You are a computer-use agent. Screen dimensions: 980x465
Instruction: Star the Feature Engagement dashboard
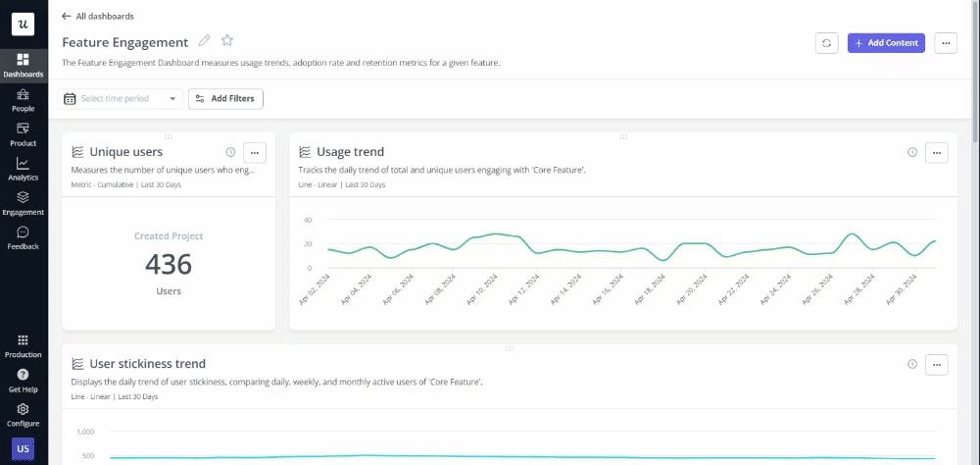pyautogui.click(x=227, y=40)
